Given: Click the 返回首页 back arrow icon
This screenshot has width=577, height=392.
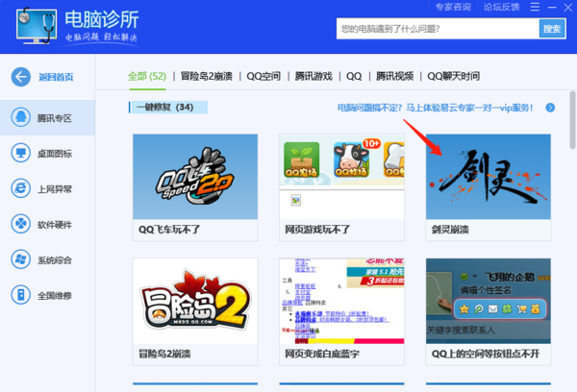Looking at the screenshot, I should pos(20,78).
